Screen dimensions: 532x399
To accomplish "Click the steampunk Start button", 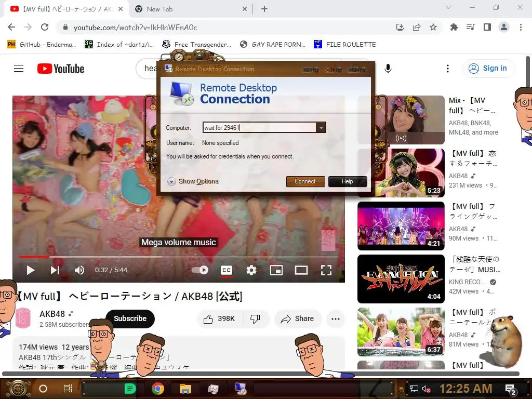I will pyautogui.click(x=19, y=389).
